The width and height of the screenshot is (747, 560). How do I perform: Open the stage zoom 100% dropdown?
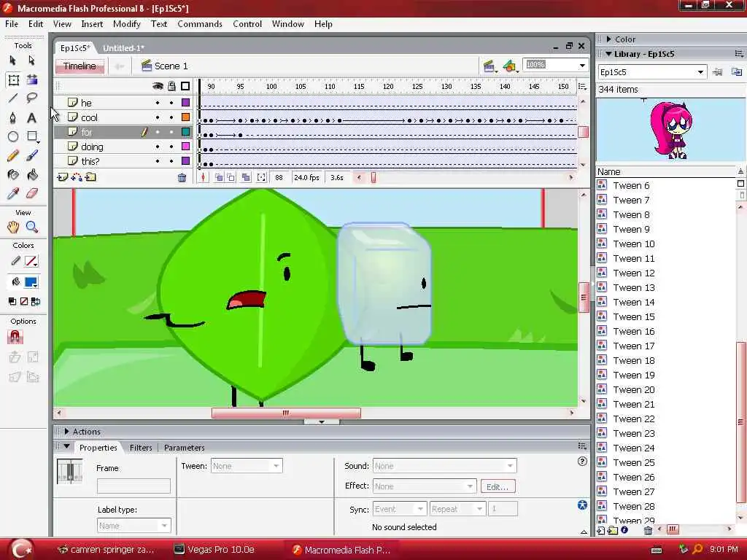[582, 65]
